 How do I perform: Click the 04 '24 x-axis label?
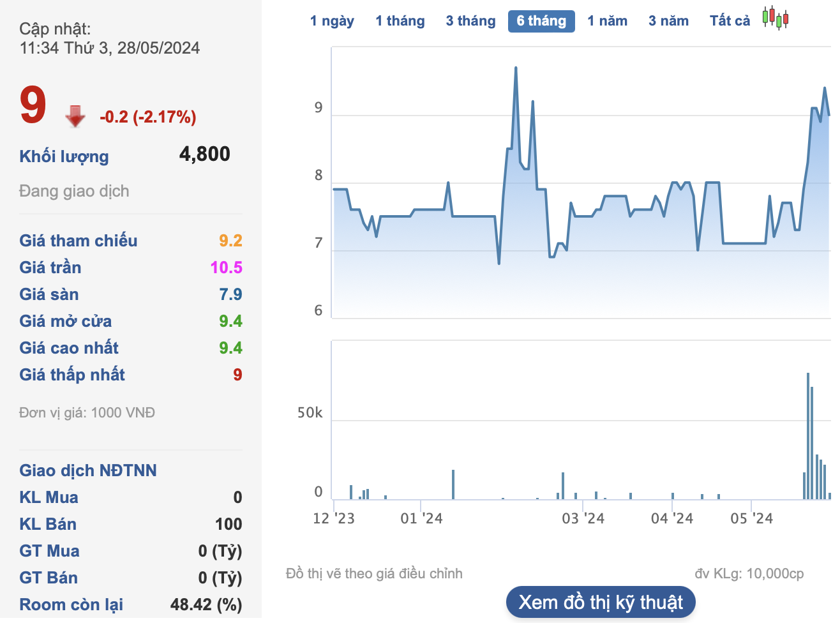[672, 518]
